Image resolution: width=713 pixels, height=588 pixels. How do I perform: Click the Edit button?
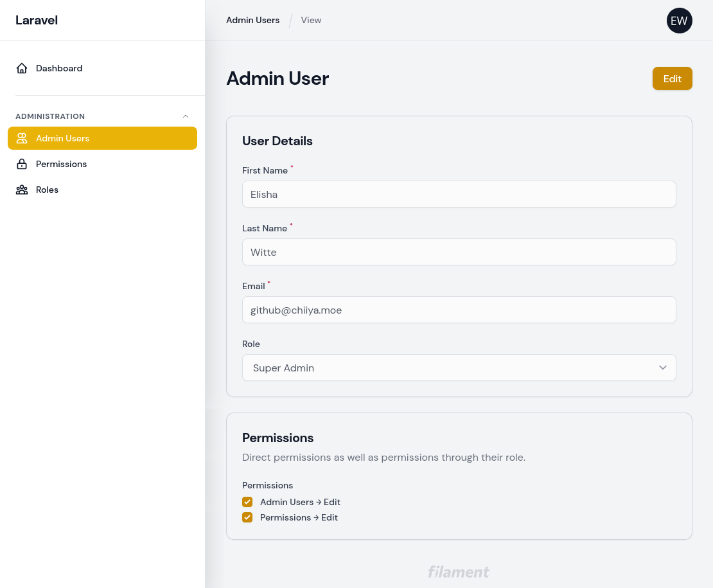coord(672,78)
